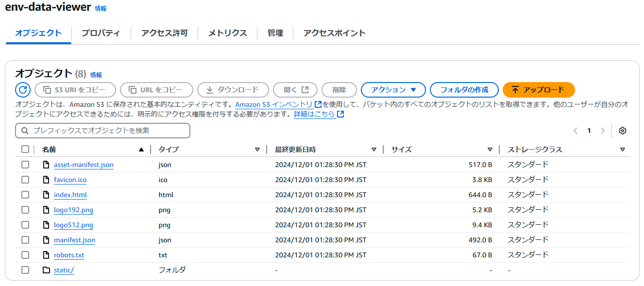
Task: Open asset-manifest.json object link
Action: pos(84,165)
